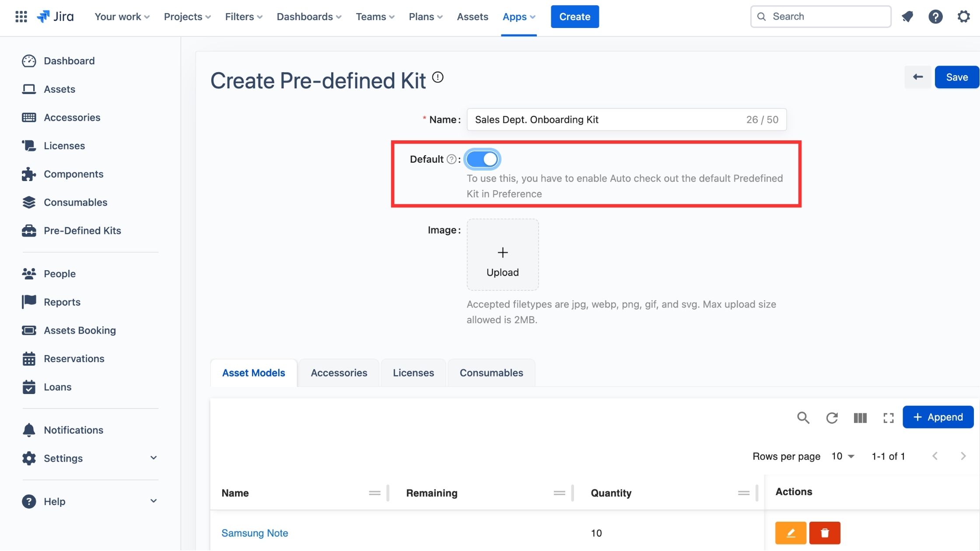
Task: Open the Samsung Note link
Action: click(255, 533)
